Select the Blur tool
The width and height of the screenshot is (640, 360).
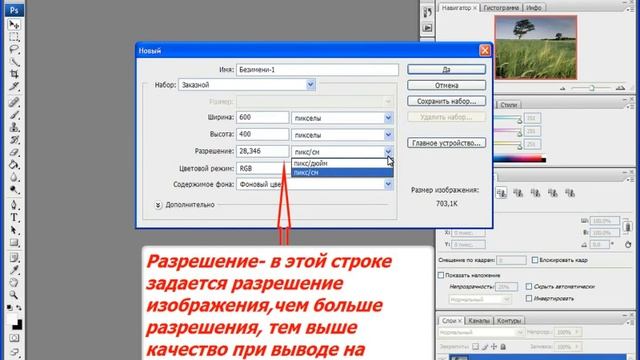(14, 178)
